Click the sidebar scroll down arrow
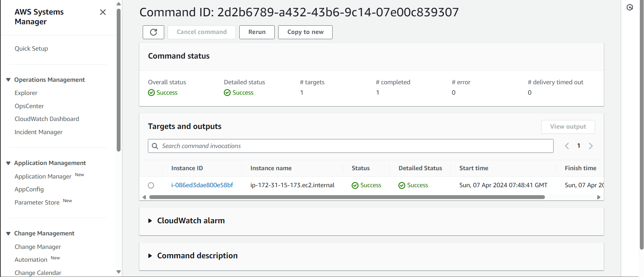This screenshot has height=277, width=644. pos(118,272)
